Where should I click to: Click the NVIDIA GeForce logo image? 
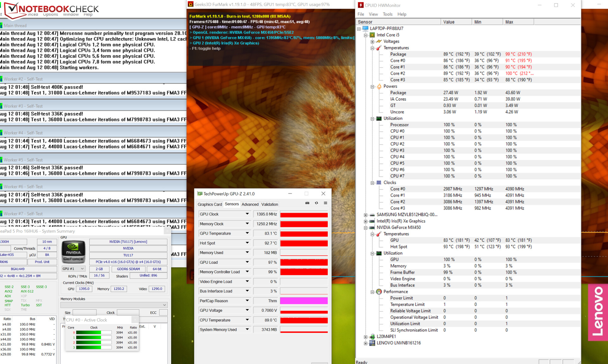tap(73, 252)
